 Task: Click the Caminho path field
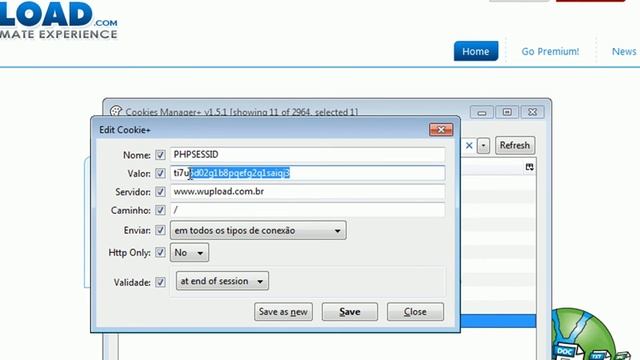[x=307, y=210]
